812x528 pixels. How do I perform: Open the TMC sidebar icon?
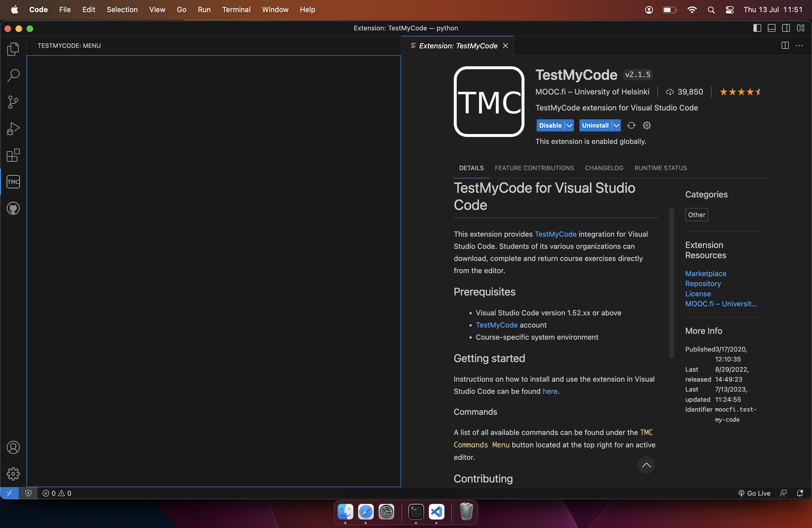(x=13, y=181)
